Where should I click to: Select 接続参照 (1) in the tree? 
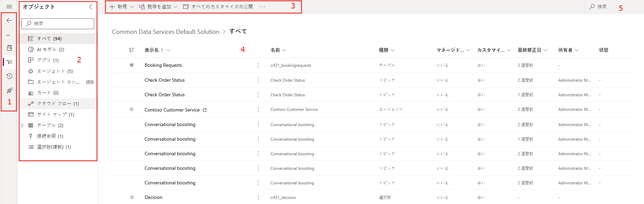(x=58, y=136)
